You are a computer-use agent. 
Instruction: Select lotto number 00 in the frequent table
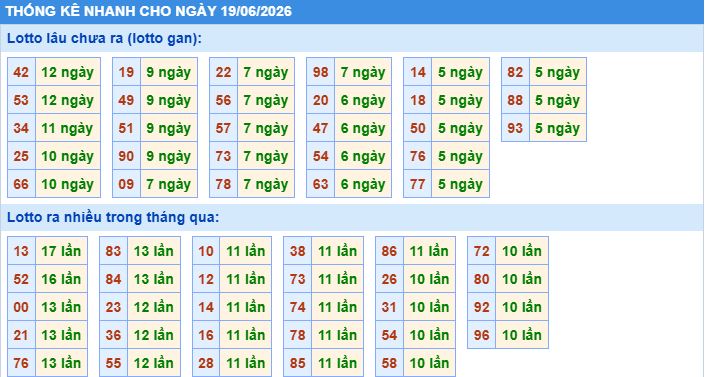(x=21, y=307)
